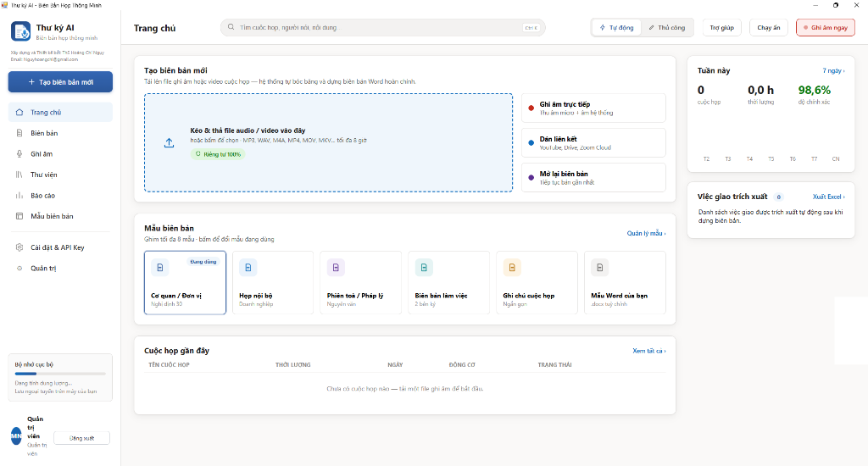Image resolution: width=868 pixels, height=466 pixels.
Task: Select the Biên bản làm việc template card
Action: 449,283
